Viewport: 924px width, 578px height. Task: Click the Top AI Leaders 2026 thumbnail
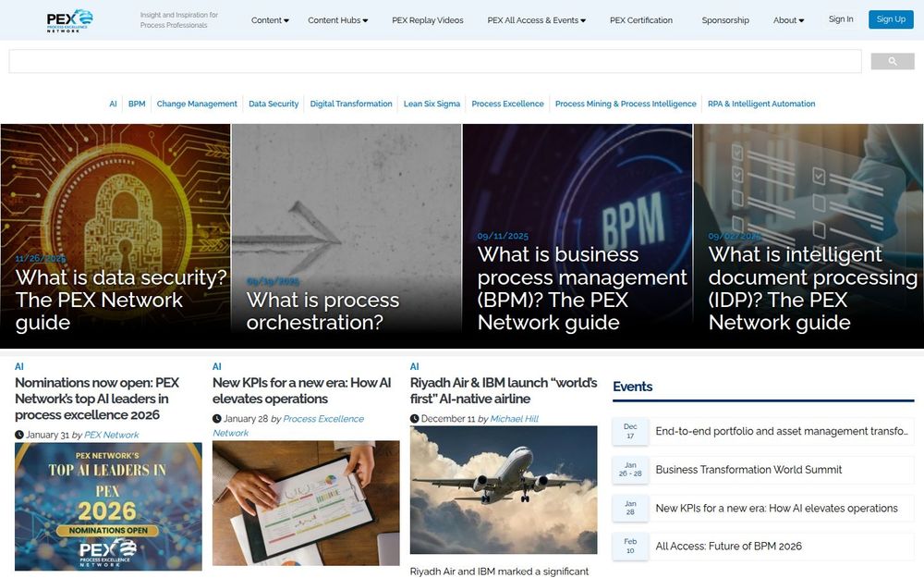[108, 507]
